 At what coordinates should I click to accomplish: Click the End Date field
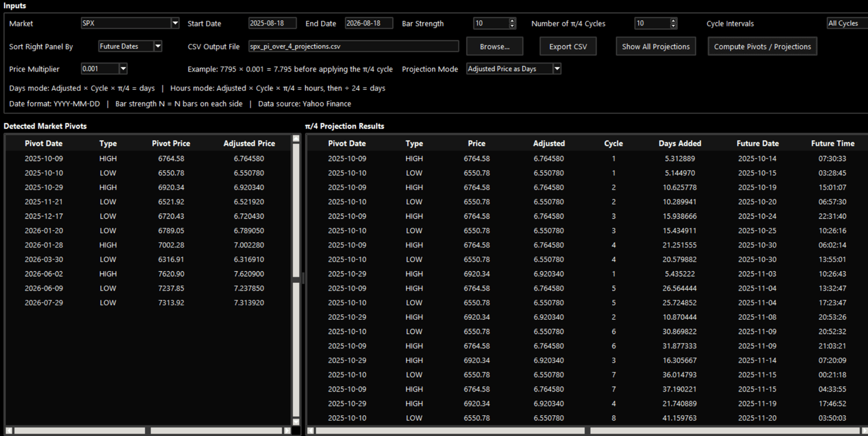point(369,24)
